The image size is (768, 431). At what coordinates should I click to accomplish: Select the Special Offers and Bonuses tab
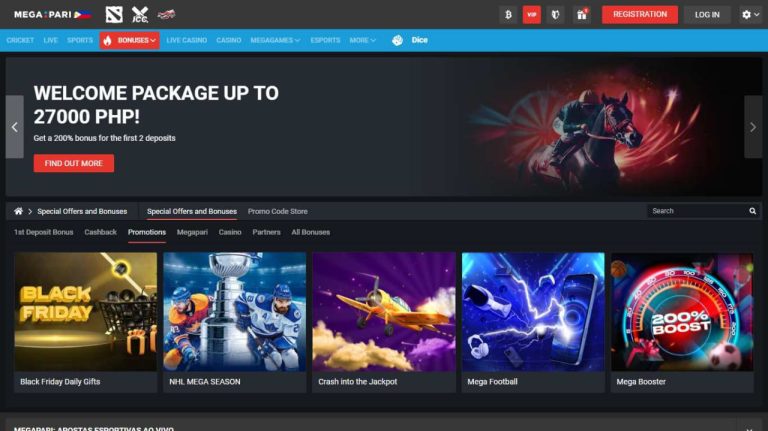(192, 211)
